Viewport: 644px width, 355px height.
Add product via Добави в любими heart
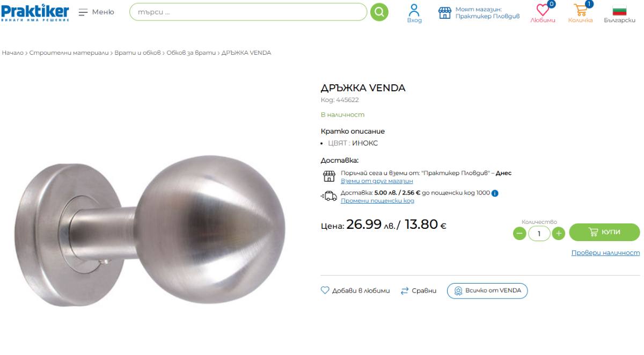click(325, 290)
